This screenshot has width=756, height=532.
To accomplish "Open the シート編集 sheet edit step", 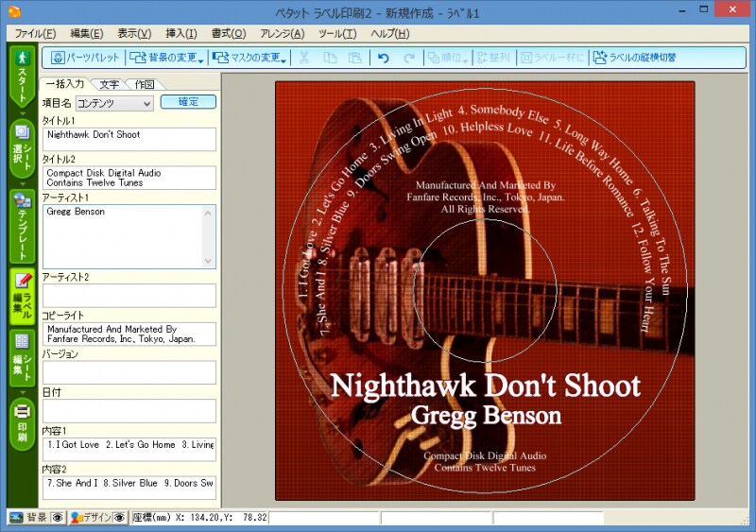I will tap(22, 356).
